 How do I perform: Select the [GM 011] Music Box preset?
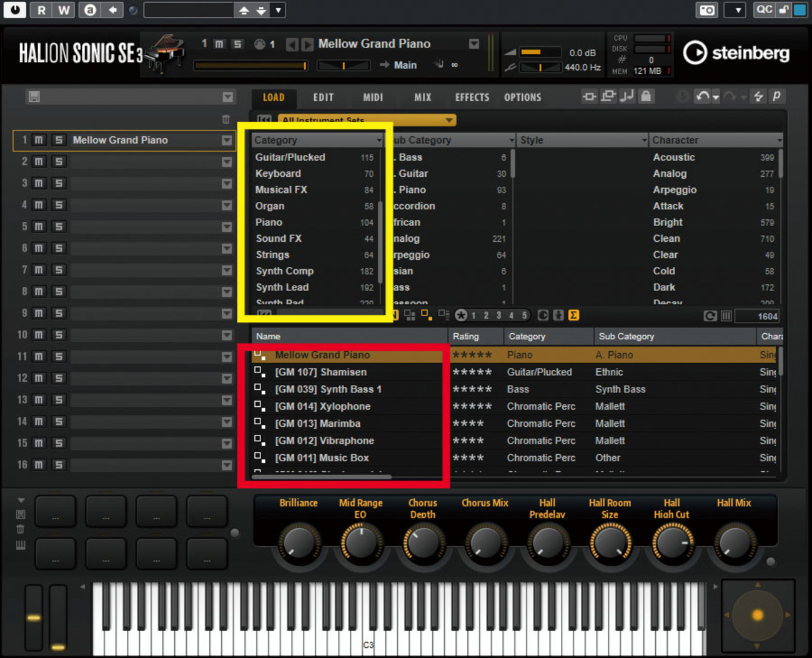322,458
